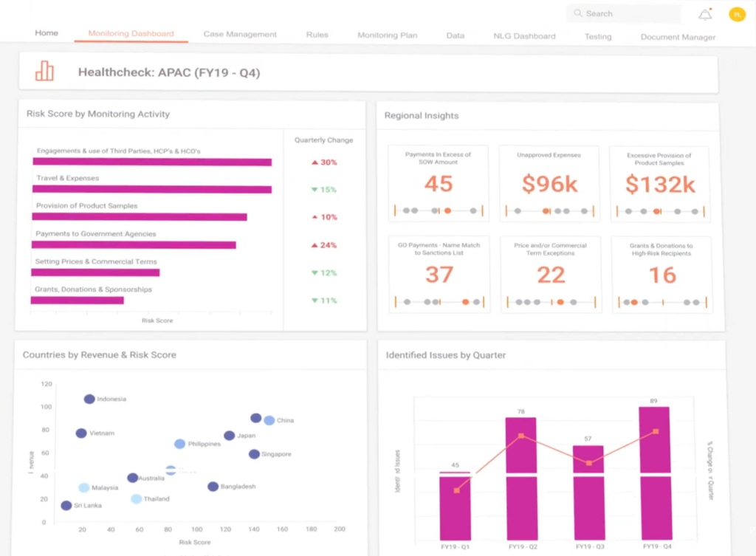Click the Home navigation link
Image resolution: width=756 pixels, height=556 pixels.
tap(47, 33)
